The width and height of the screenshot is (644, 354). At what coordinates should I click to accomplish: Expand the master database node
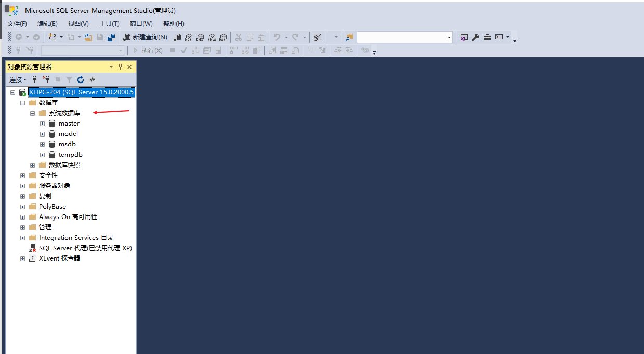[42, 124]
